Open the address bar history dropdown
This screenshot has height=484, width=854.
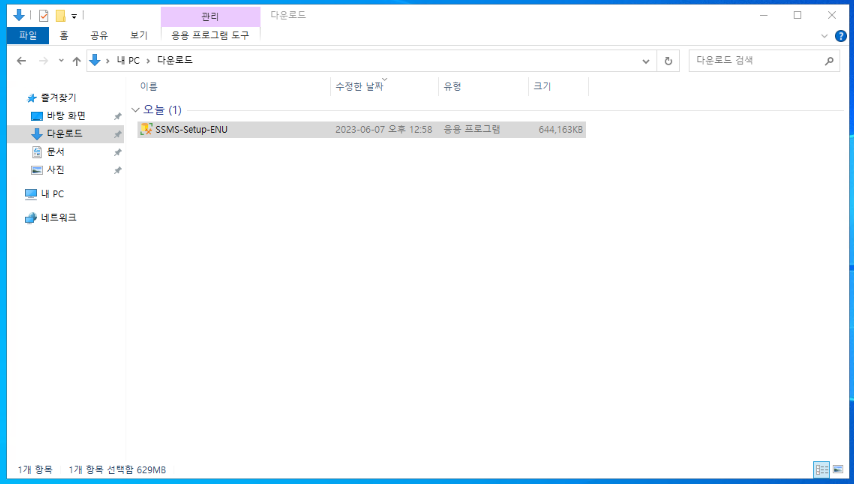[645, 61]
